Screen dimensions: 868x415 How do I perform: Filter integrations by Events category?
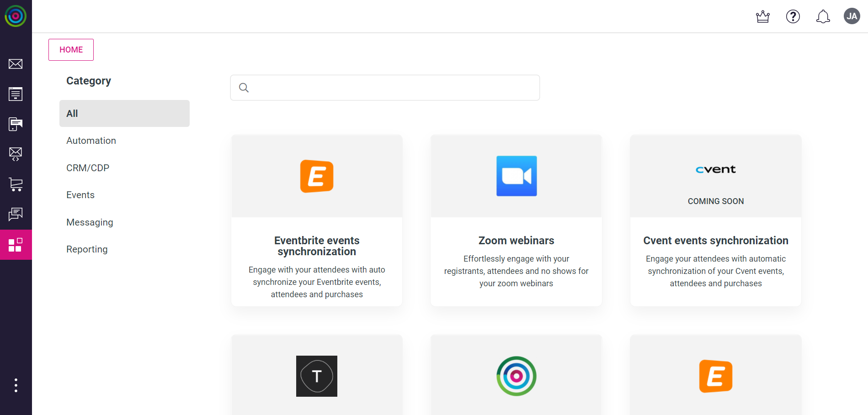[80, 194]
